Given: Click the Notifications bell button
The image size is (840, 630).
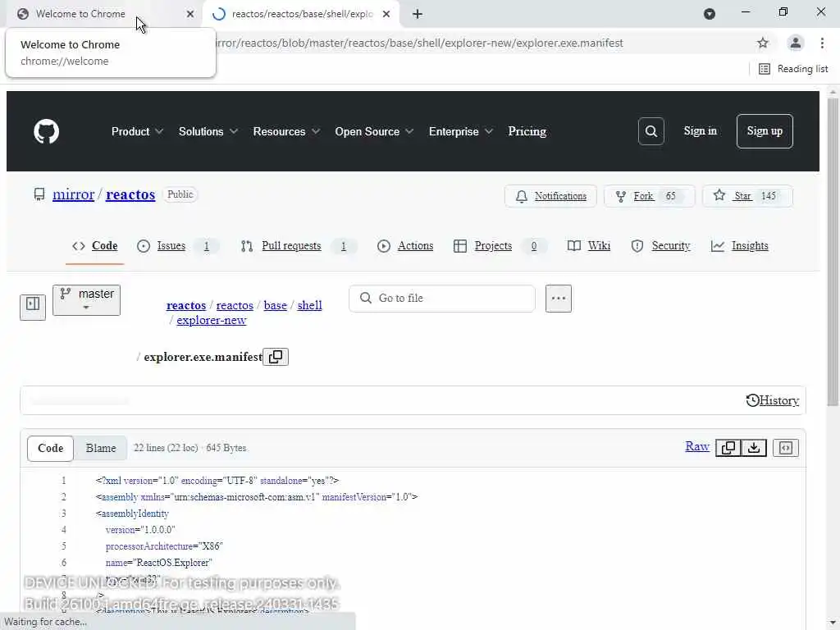Looking at the screenshot, I should click(550, 196).
